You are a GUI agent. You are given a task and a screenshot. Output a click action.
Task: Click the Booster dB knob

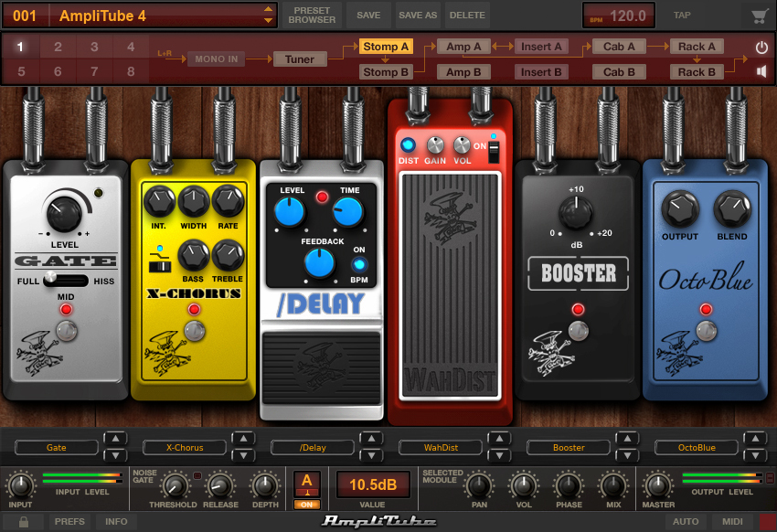point(576,213)
